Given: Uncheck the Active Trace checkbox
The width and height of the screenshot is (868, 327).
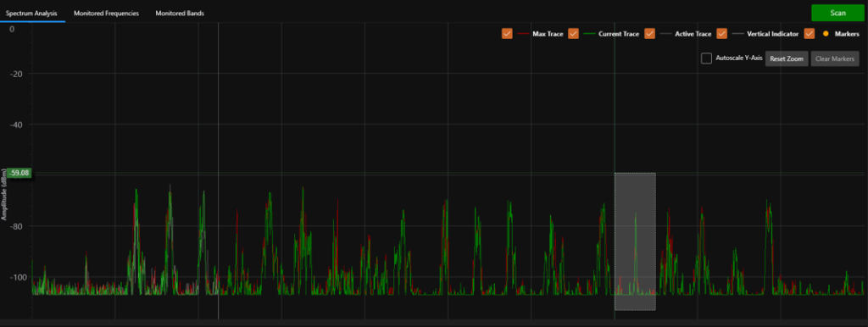Looking at the screenshot, I should pyautogui.click(x=650, y=34).
